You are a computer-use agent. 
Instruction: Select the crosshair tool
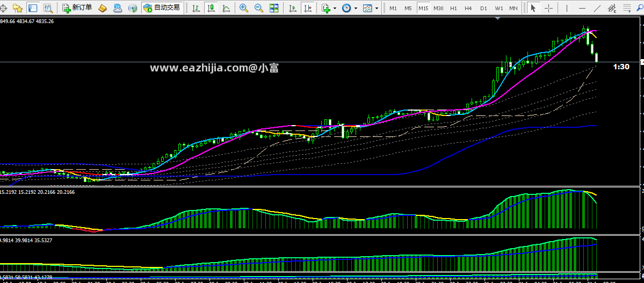pyautogui.click(x=548, y=8)
